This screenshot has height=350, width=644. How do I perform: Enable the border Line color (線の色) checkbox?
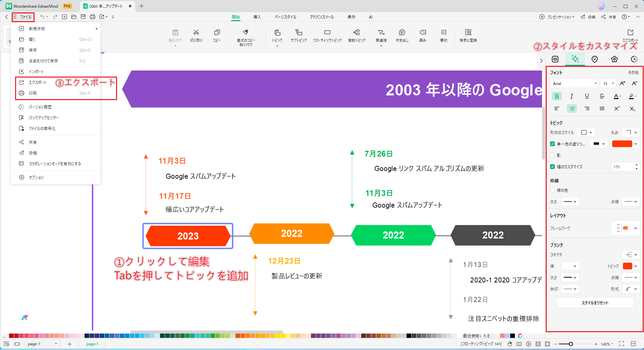[552, 190]
